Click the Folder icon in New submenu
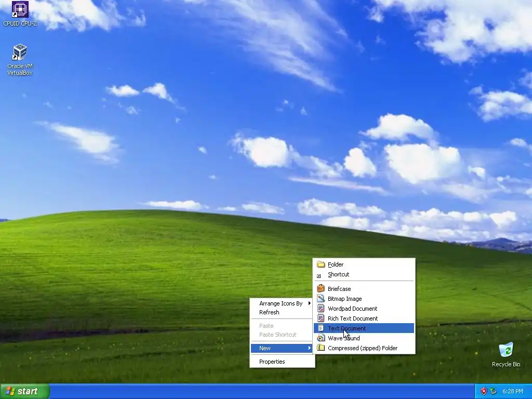 pos(321,264)
